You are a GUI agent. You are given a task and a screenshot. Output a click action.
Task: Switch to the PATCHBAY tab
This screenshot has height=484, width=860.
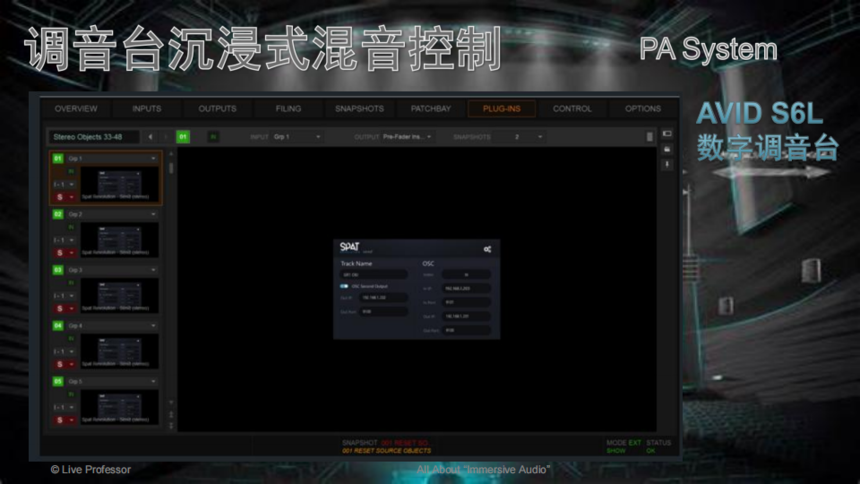pyautogui.click(x=431, y=109)
